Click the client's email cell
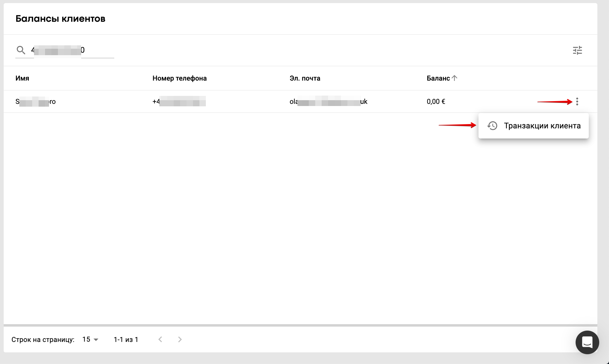609x364 pixels. 328,101
